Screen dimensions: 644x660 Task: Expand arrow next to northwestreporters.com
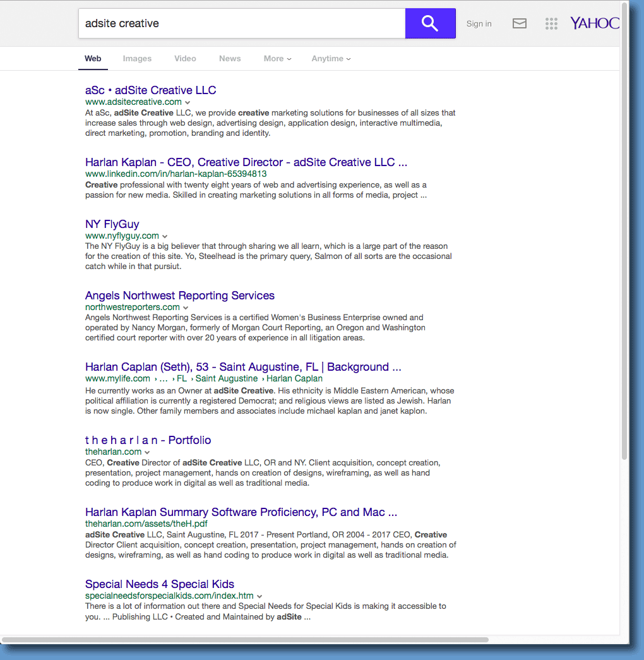pos(186,308)
